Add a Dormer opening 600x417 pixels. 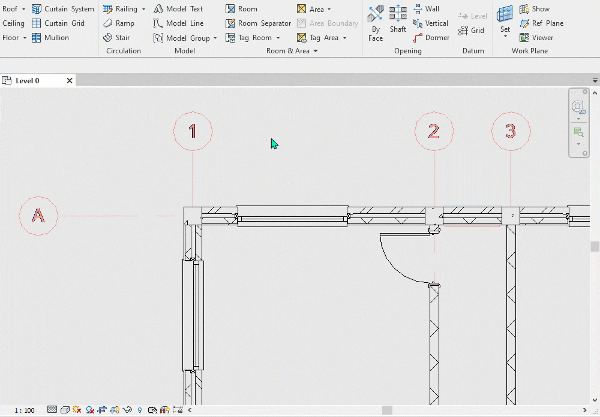click(431, 37)
